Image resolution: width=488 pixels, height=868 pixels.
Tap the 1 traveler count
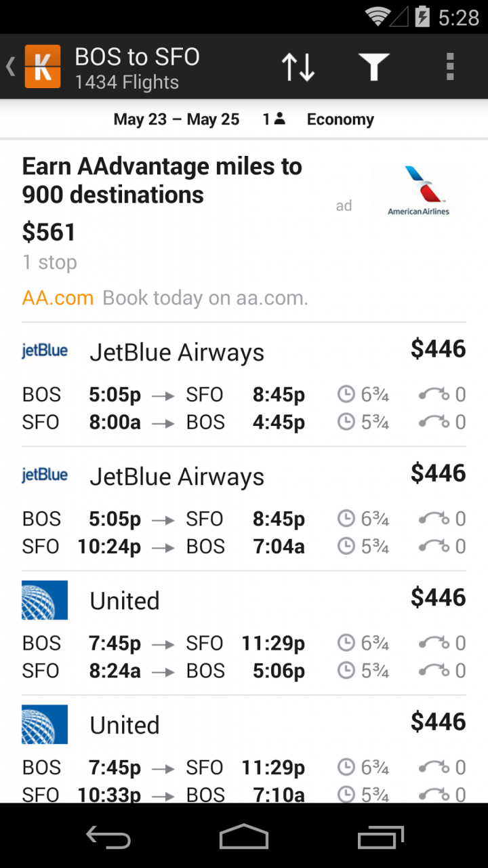click(x=274, y=119)
